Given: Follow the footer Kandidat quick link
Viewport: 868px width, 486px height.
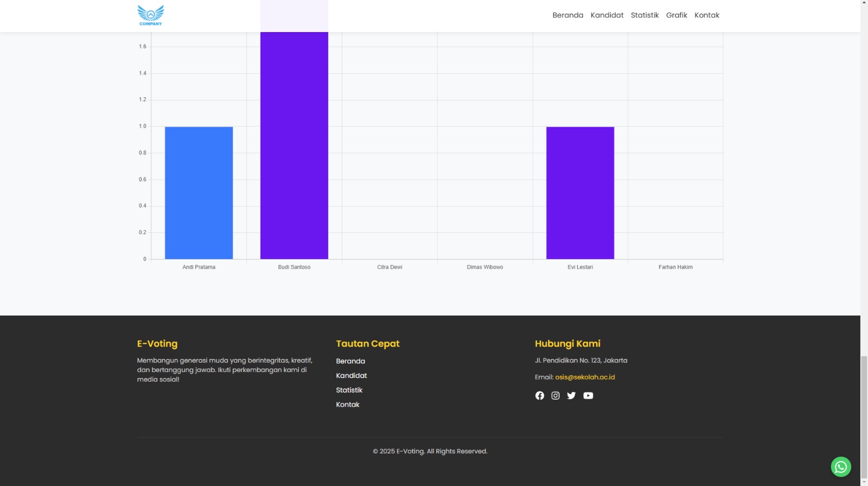Looking at the screenshot, I should pyautogui.click(x=352, y=376).
